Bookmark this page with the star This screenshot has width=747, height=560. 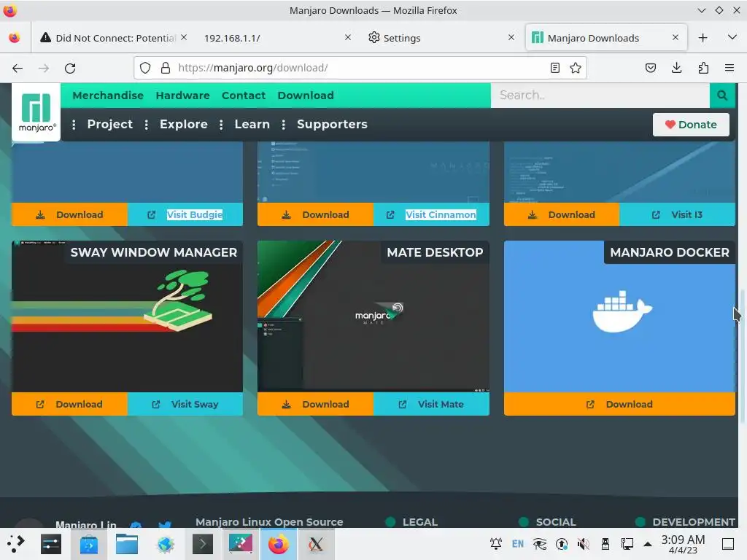(576, 68)
